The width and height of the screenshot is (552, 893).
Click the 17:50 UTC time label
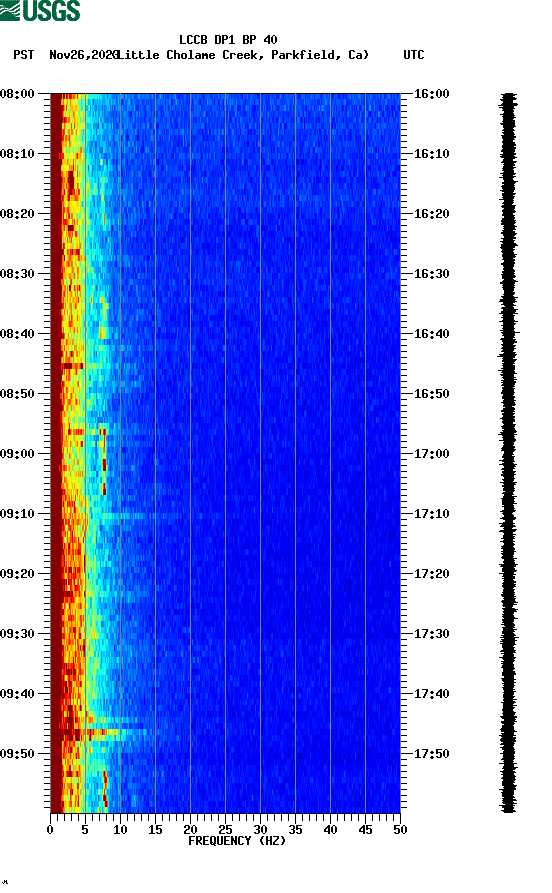tap(431, 754)
